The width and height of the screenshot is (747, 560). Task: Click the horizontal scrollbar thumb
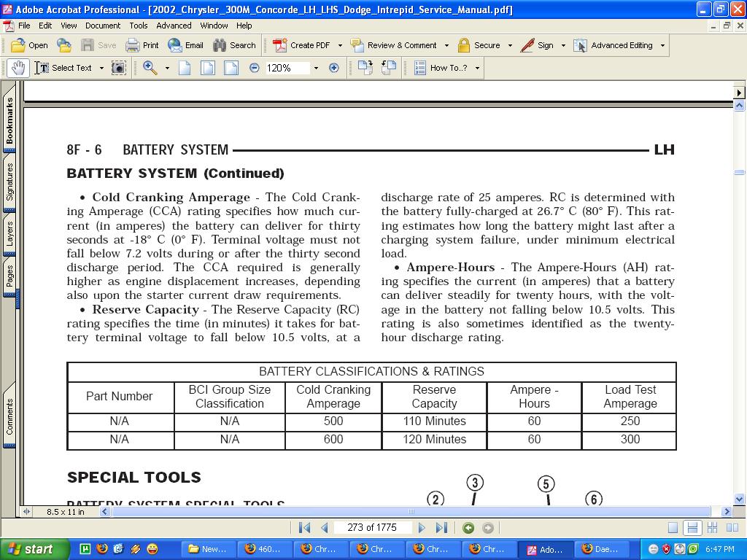pyautogui.click(x=411, y=512)
